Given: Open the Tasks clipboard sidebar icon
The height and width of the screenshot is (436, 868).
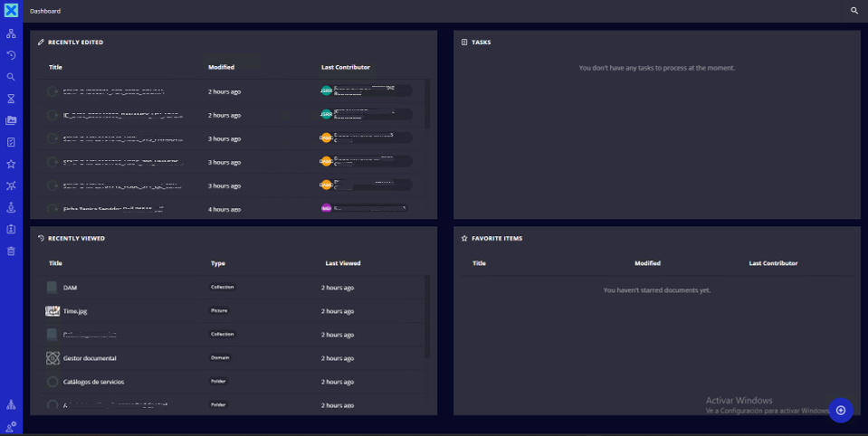Looking at the screenshot, I should [x=11, y=142].
